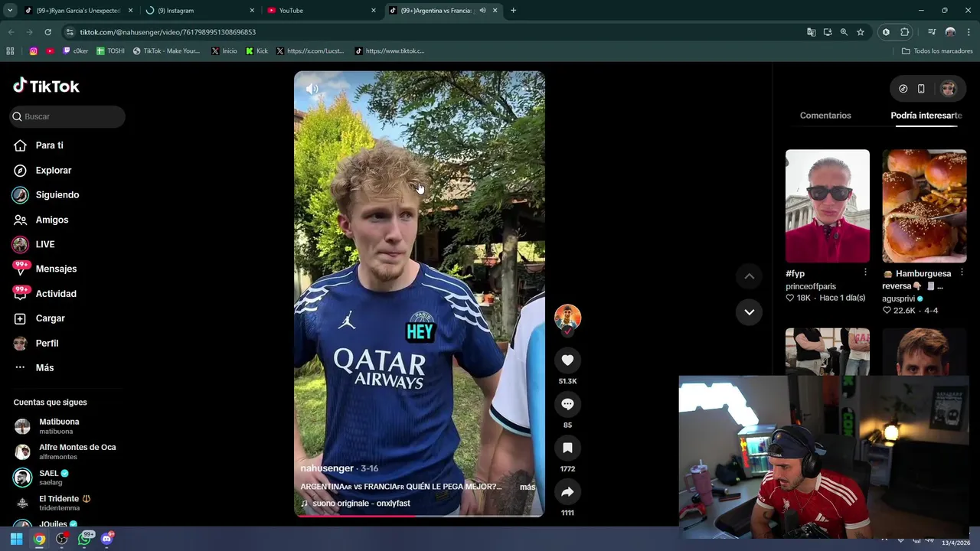Viewport: 980px width, 551px height.
Task: Switch to the Instagram browser tab
Action: pyautogui.click(x=201, y=11)
